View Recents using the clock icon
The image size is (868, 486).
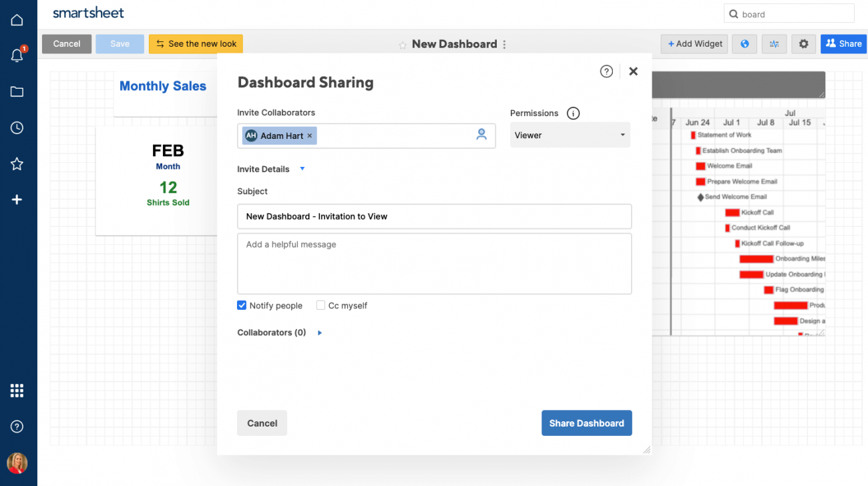click(x=17, y=128)
